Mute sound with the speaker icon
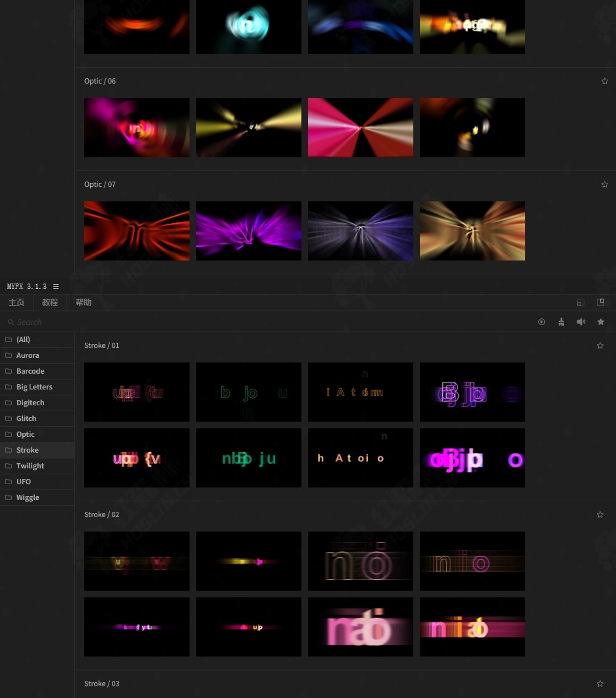The image size is (616, 698). [x=580, y=322]
